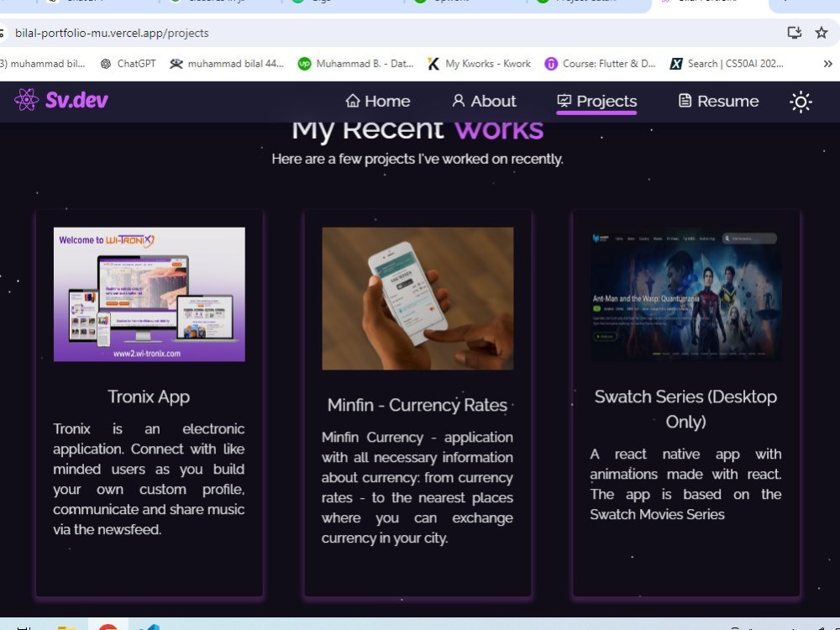Screen dimensions: 840x630
Task: Click the Tronix App description paragraph
Action: (149, 479)
